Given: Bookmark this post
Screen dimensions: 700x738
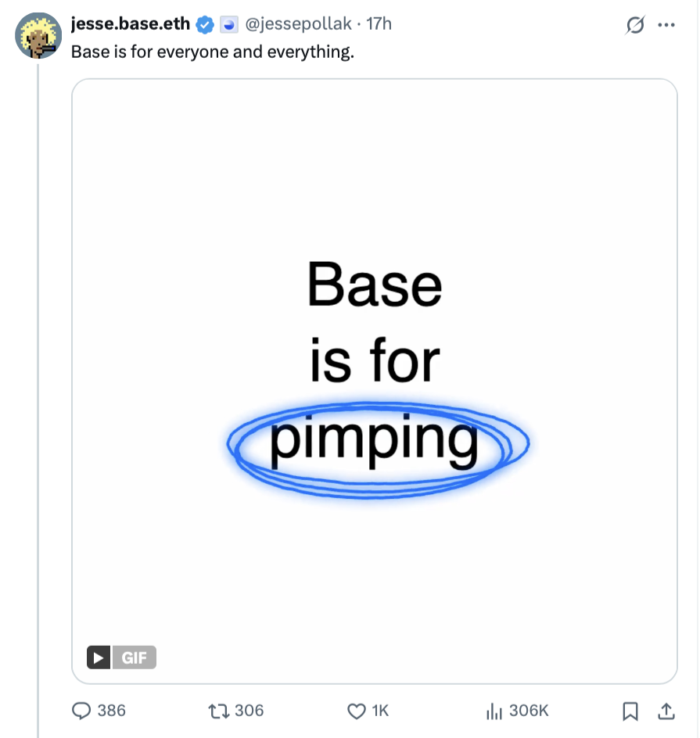Looking at the screenshot, I should pyautogui.click(x=630, y=711).
